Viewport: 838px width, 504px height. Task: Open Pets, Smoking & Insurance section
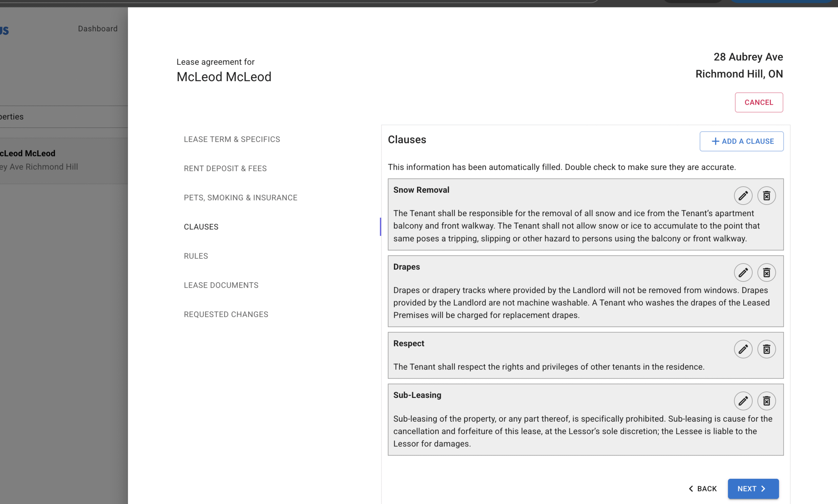point(241,198)
